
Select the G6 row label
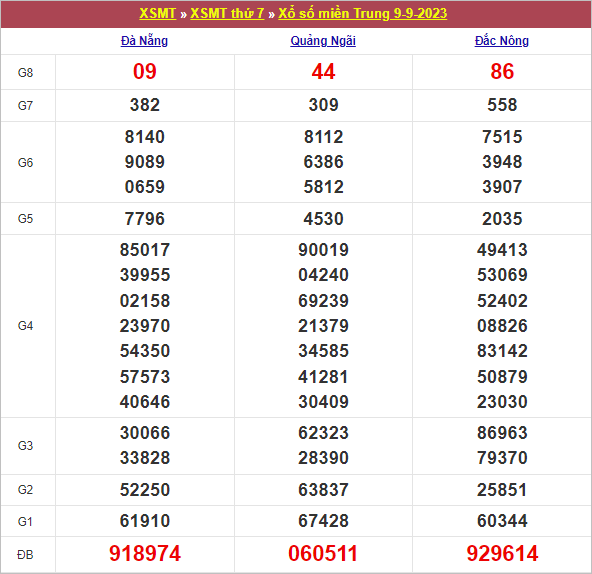coord(25,162)
